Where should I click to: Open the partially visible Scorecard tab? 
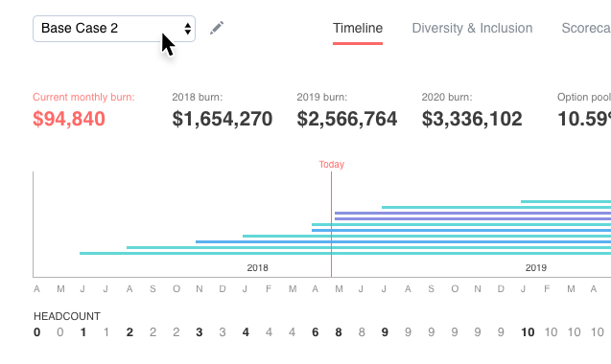(586, 28)
